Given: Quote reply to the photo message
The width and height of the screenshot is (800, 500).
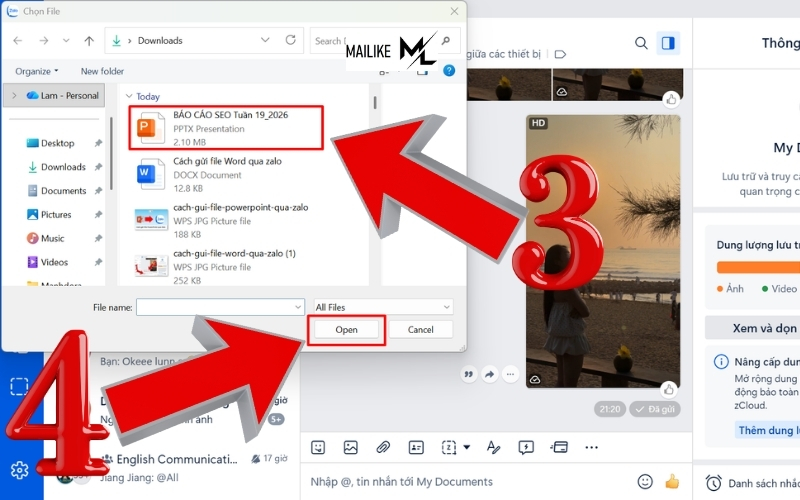Looking at the screenshot, I should [468, 374].
